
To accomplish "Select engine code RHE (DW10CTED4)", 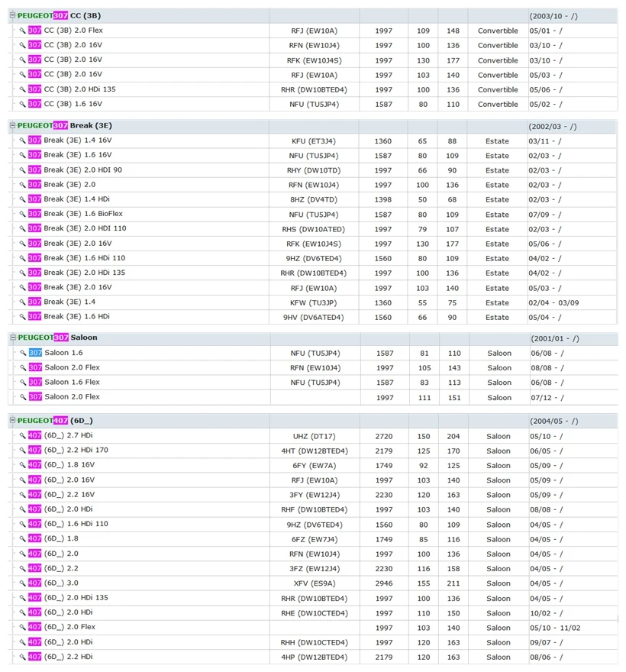I will (315, 613).
